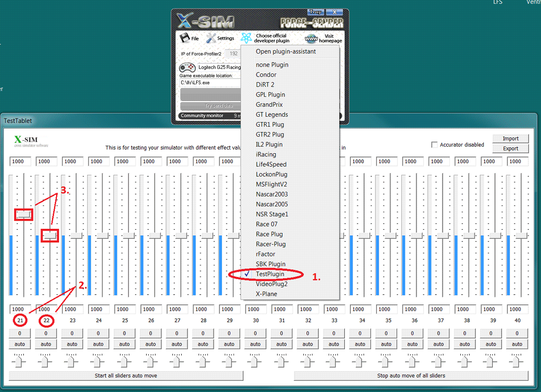Click the Game executable location field

pos(210,83)
